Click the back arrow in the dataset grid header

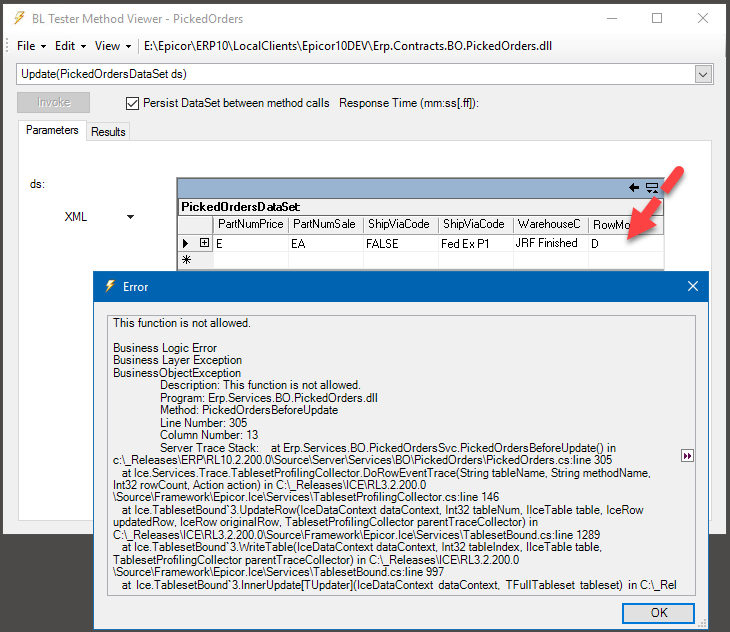click(x=634, y=188)
